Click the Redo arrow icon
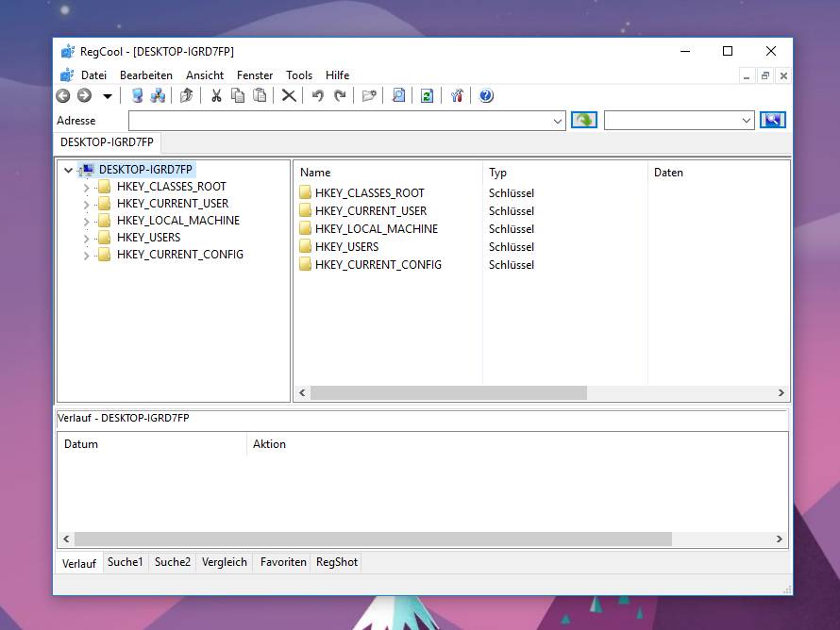 (339, 95)
